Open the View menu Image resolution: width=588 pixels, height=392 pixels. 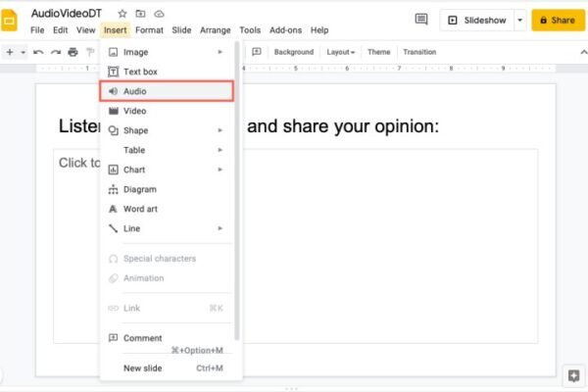[x=86, y=30]
